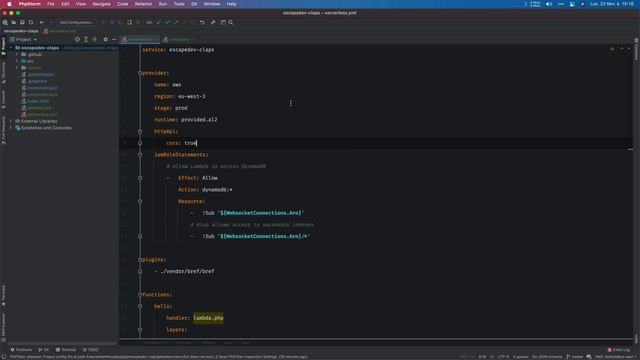Image resolution: width=640 pixels, height=360 pixels.
Task: Click the locate file target icon in Project panel
Action: [x=77, y=40]
